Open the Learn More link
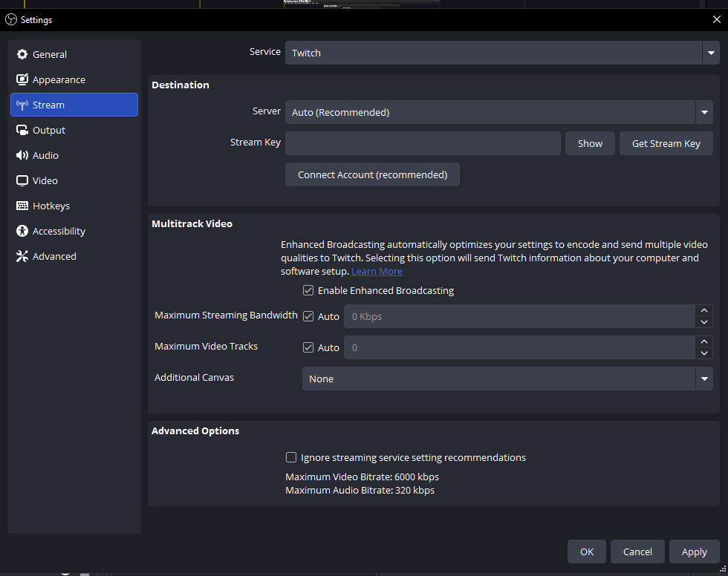Viewport: 728px width, 576px height. 377,271
